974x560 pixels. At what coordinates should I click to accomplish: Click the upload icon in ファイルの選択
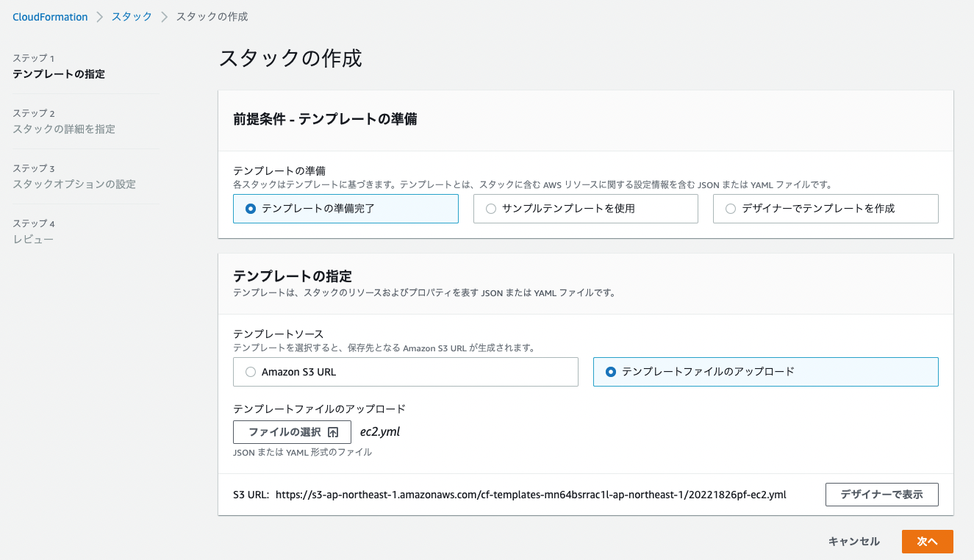pos(333,432)
